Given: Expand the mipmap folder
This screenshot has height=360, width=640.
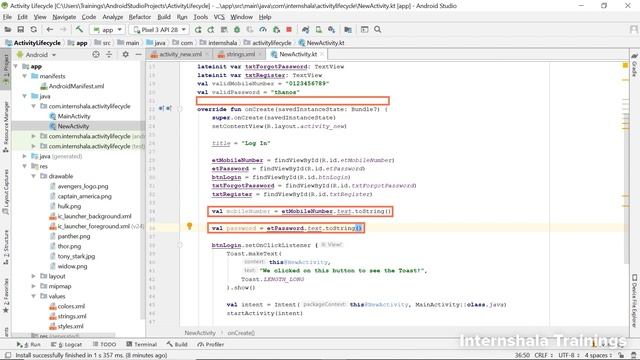Looking at the screenshot, I should 33,286.
